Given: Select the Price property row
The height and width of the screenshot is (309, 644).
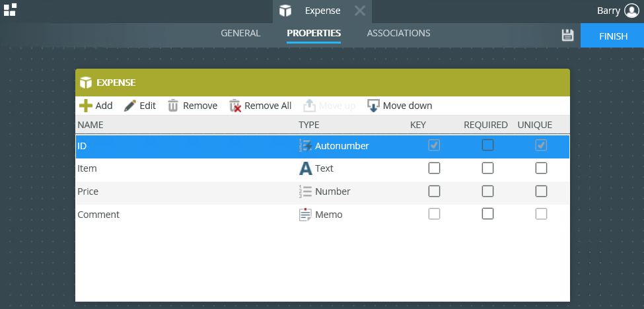Looking at the screenshot, I should click(322, 191).
